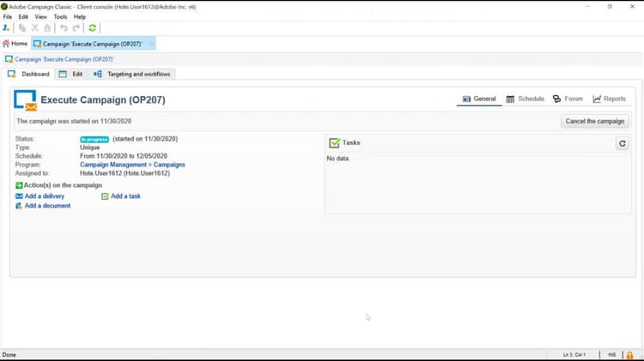Image resolution: width=644 pixels, height=361 pixels.
Task: Restore down the Adobe Campaign window
Action: 610,7
